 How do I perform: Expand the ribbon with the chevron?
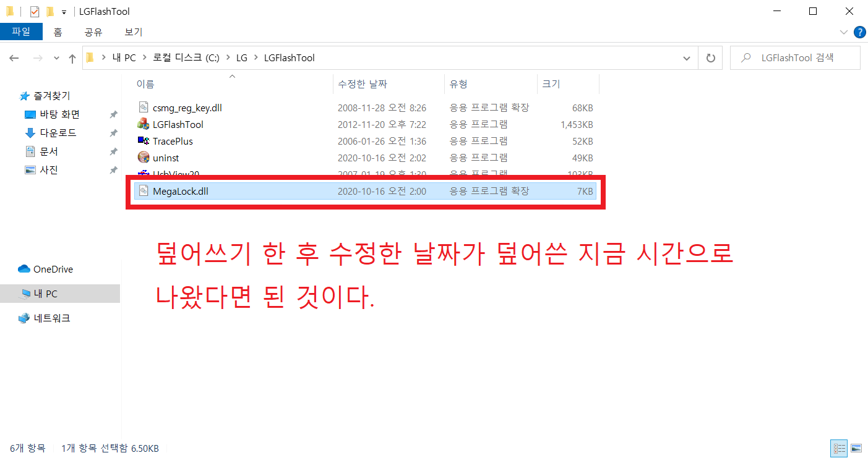tap(843, 32)
